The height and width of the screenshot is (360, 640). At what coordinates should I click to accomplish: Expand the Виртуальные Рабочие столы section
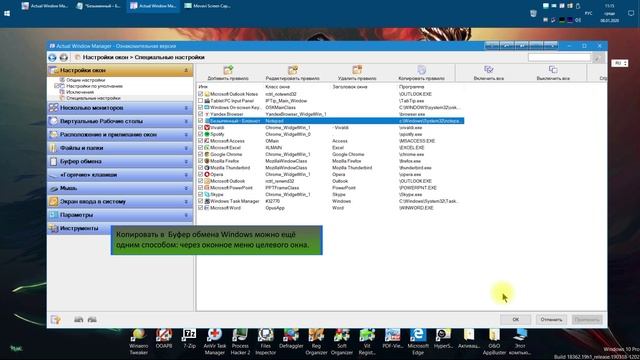click(186, 122)
